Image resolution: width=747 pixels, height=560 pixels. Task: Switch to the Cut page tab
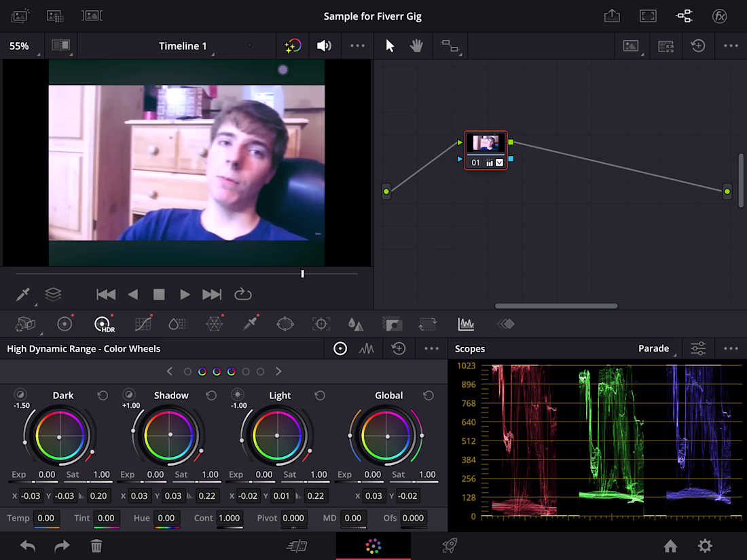[297, 546]
